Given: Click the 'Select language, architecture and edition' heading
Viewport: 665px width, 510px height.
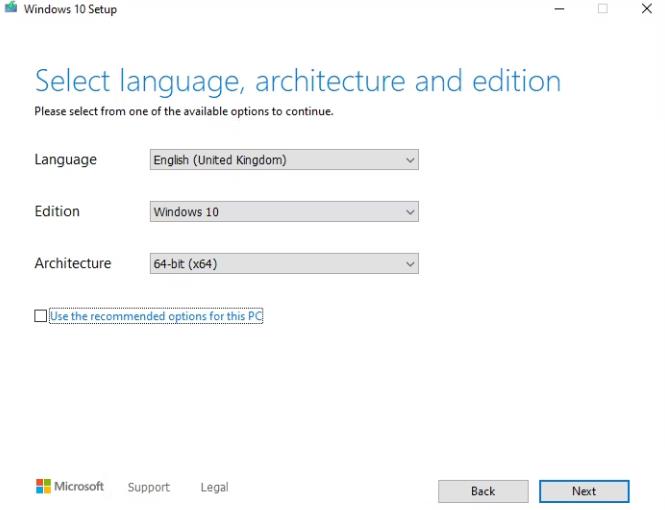Looking at the screenshot, I should [298, 81].
